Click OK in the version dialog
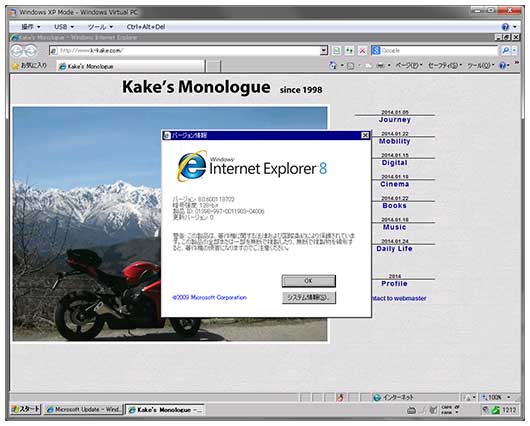530x426 pixels. [309, 281]
